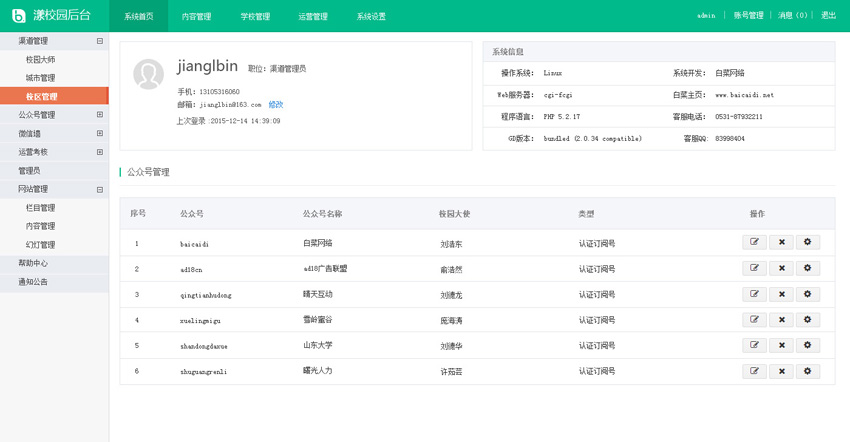This screenshot has width=850, height=442.
Task: Expand the 微信墙 sidebar section
Action: point(99,134)
